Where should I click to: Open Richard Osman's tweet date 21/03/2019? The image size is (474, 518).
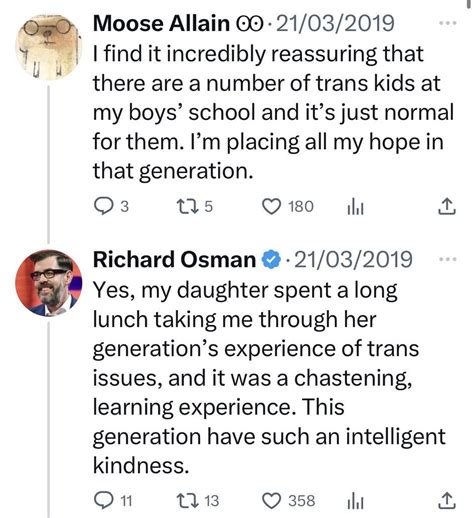pyautogui.click(x=353, y=259)
